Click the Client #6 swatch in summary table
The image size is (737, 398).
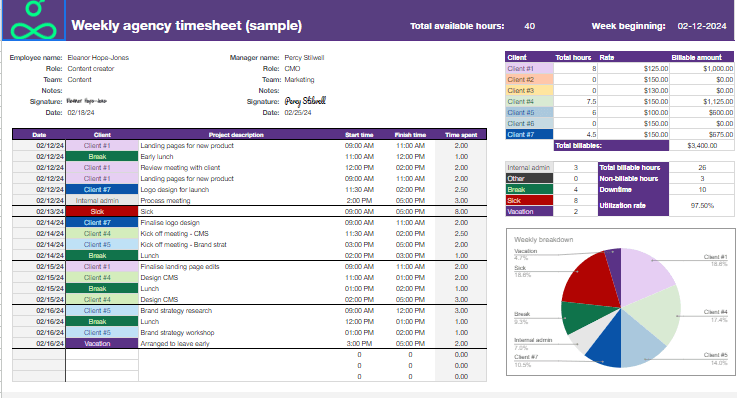point(529,124)
